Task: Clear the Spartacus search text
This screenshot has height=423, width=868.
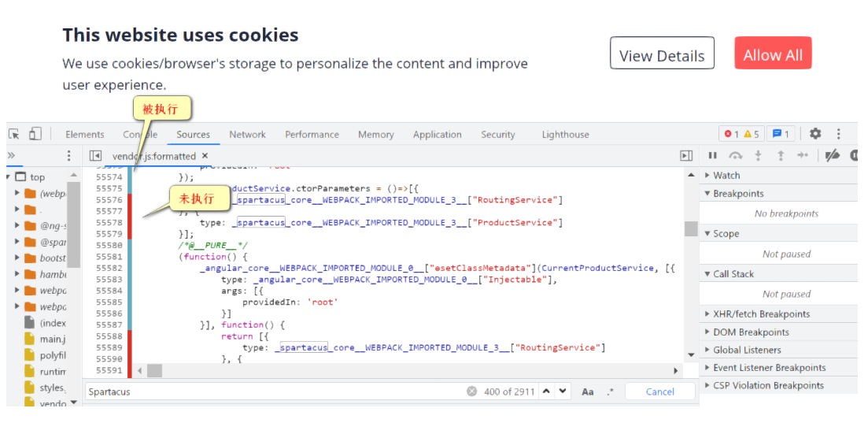Action: point(471,391)
